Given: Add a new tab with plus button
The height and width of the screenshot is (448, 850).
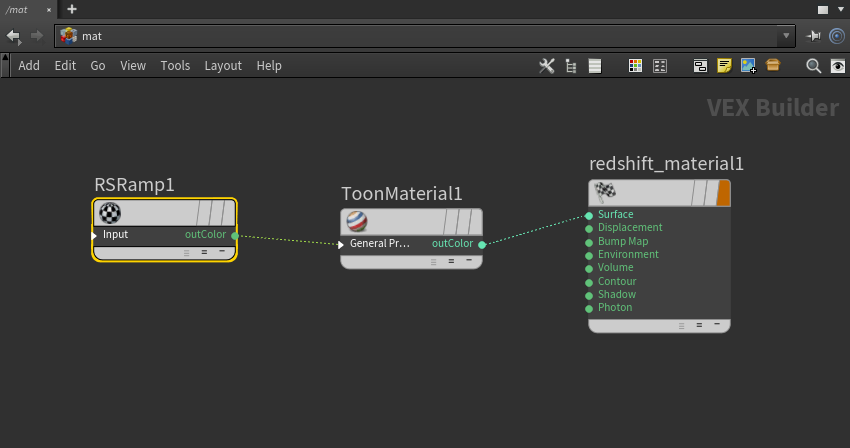Looking at the screenshot, I should [x=72, y=9].
